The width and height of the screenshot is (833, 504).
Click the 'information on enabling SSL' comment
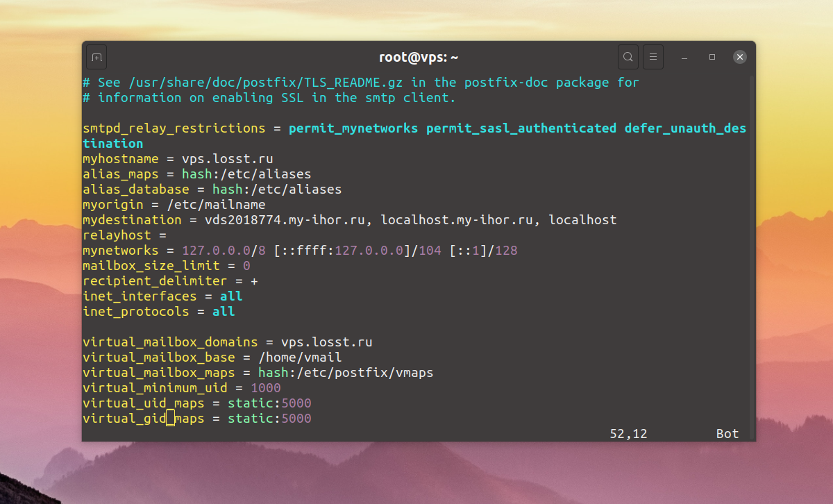269,98
